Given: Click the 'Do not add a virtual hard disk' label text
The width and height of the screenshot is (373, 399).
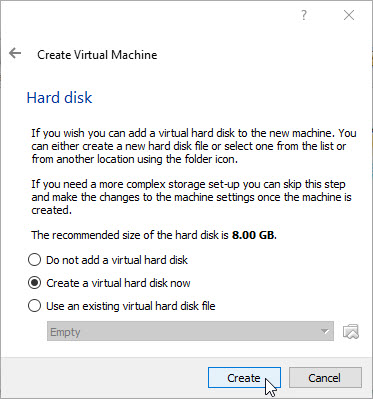Looking at the screenshot, I should [x=117, y=260].
